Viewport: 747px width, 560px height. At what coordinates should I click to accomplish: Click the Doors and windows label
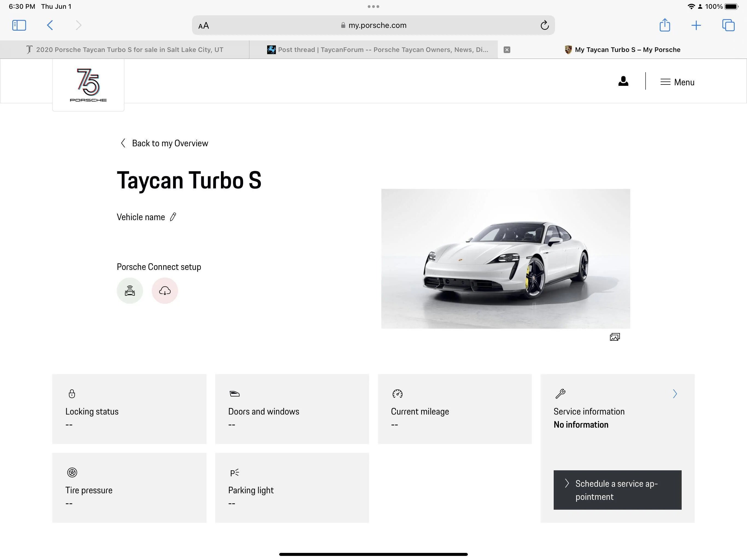(x=263, y=412)
